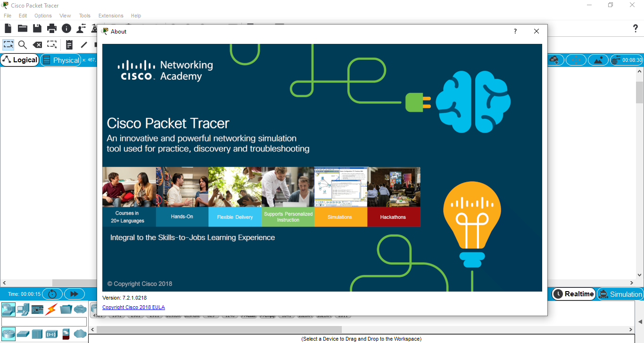644x343 pixels.
Task: Select WAN Emulation cloud subcategory
Action: pyautogui.click(x=80, y=334)
